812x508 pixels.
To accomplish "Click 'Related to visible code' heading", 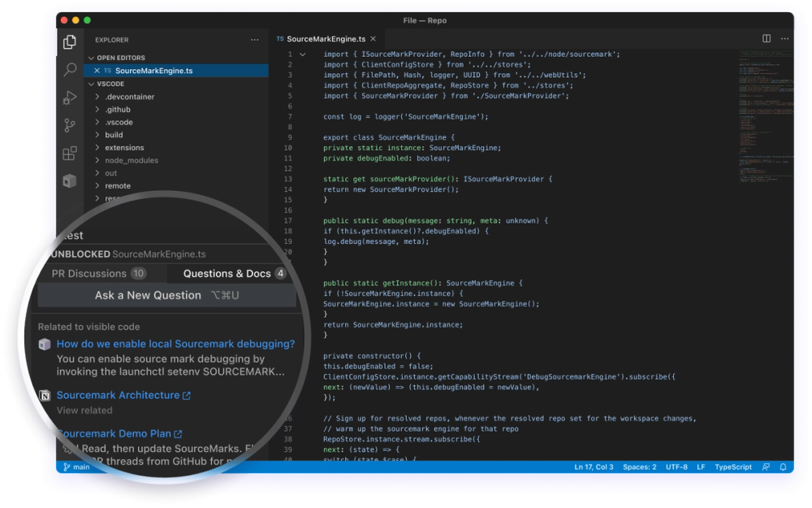I will (x=89, y=327).
